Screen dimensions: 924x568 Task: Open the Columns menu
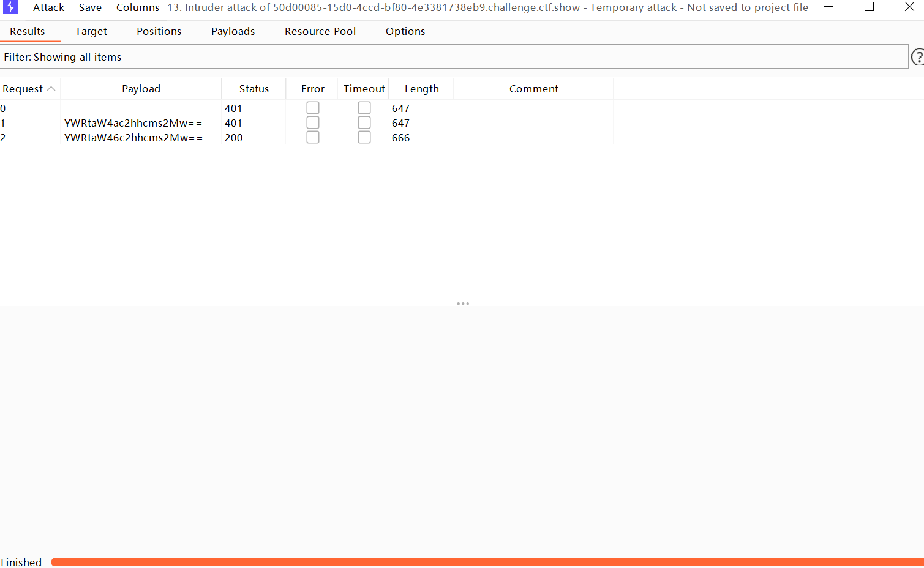pos(138,7)
